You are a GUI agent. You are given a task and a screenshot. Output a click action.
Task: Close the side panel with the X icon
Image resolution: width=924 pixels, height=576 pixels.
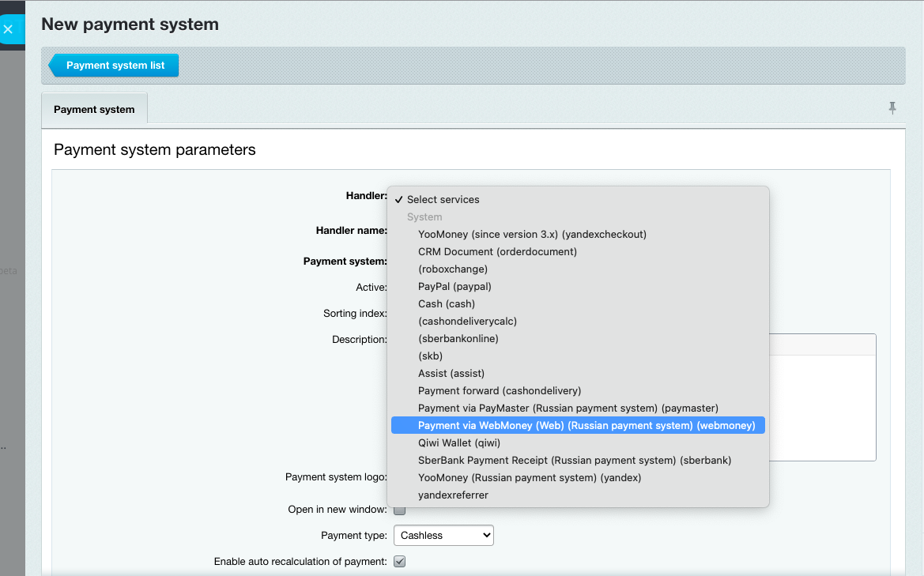[8, 29]
